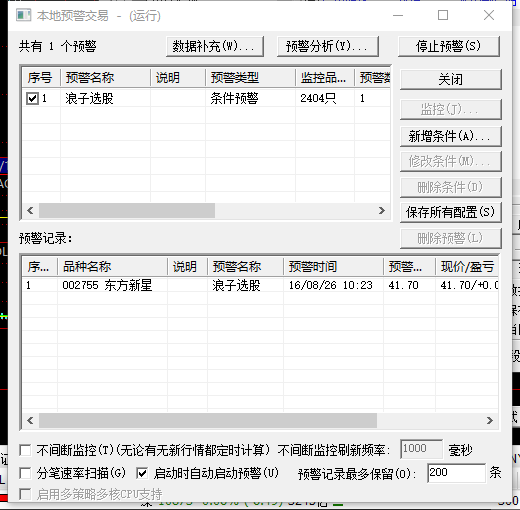Click 现价/盈亏 column header
Screen dimensions: 520x510
tap(467, 267)
